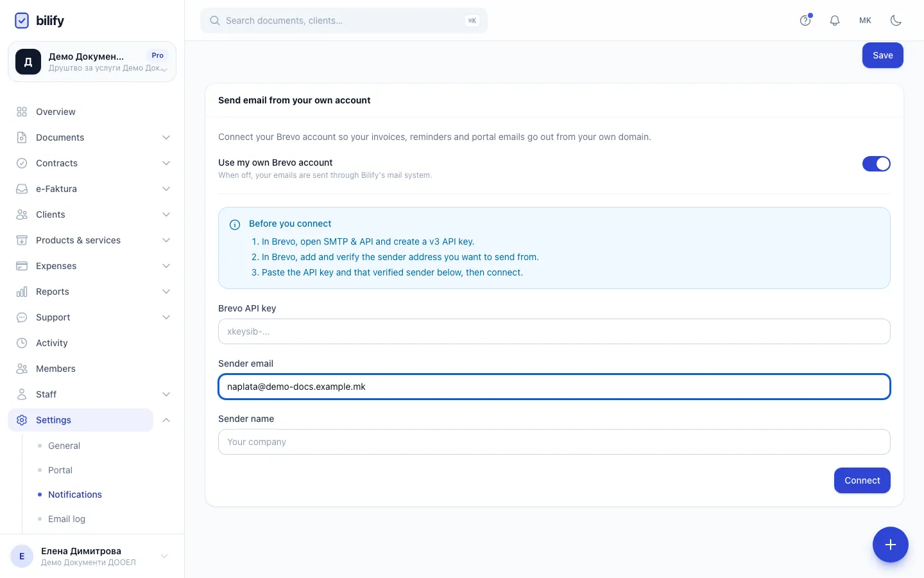This screenshot has height=578, width=924.
Task: Expand the Products & services chevron
Action: (x=166, y=240)
